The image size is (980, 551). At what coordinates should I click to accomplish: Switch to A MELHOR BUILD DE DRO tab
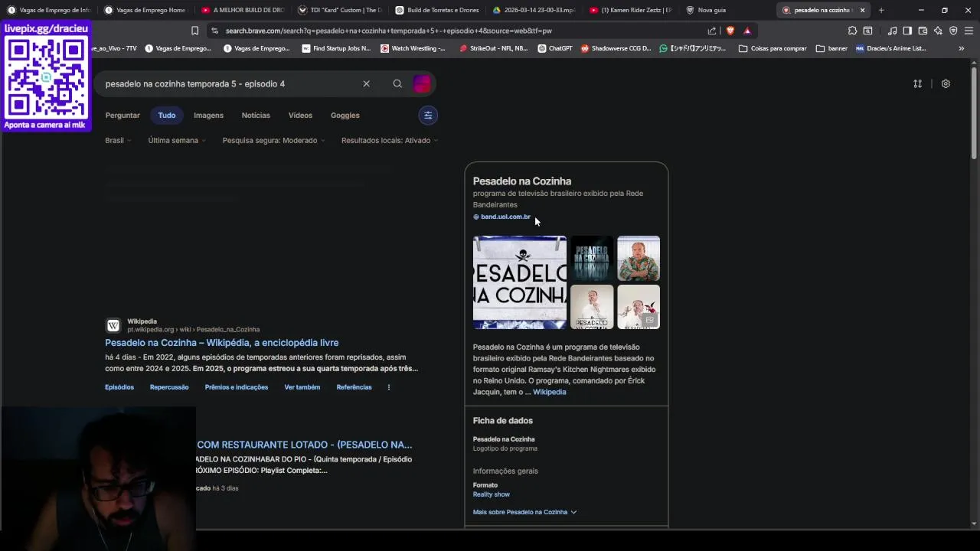[243, 10]
